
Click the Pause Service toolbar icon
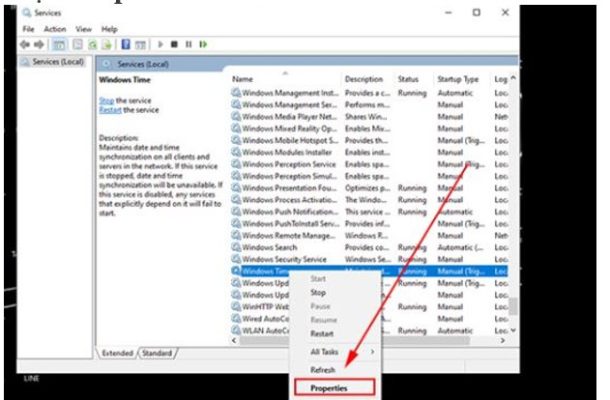tap(189, 44)
